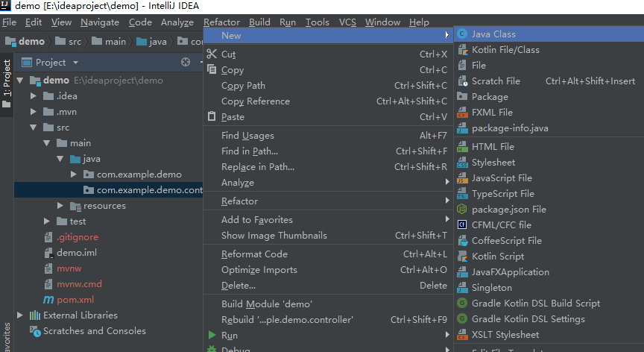This screenshot has width=644, height=352.
Task: Click the src breadcrumb in navigation bar
Action: click(68, 42)
